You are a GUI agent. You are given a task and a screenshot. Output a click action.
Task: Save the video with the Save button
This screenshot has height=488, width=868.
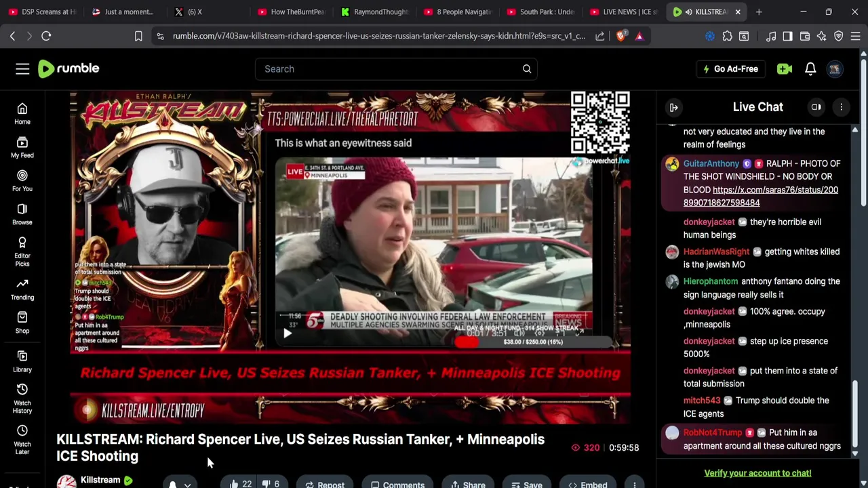pos(527,484)
